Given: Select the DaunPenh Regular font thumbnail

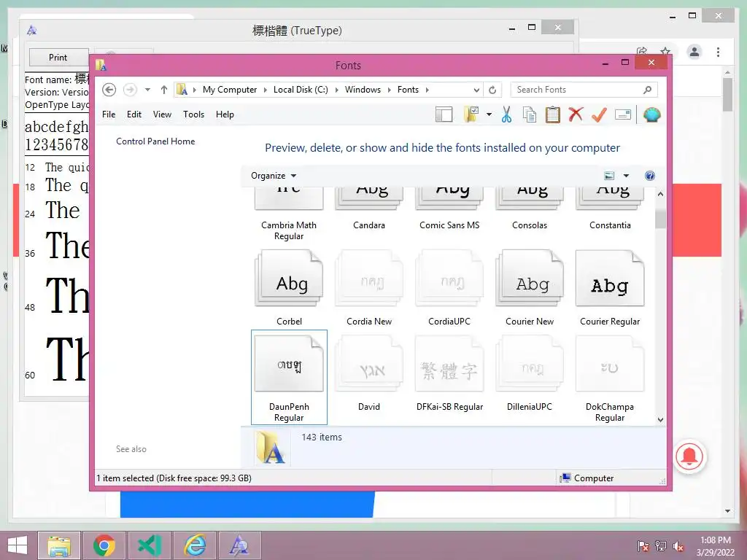Looking at the screenshot, I should coord(289,365).
